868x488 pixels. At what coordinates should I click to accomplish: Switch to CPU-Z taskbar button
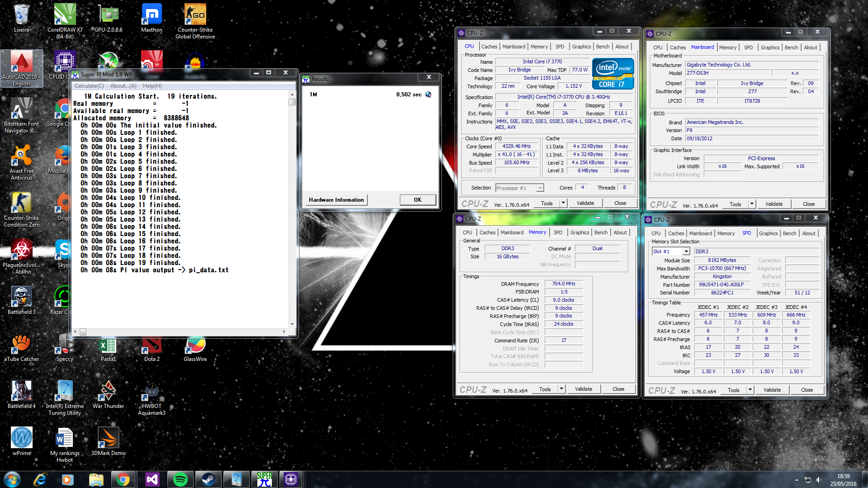(x=291, y=479)
